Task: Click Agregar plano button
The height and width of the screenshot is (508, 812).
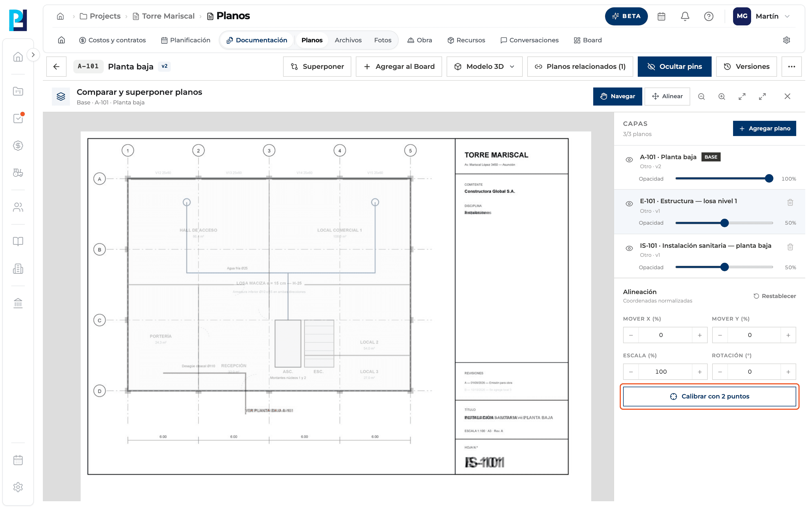Action: coord(764,128)
